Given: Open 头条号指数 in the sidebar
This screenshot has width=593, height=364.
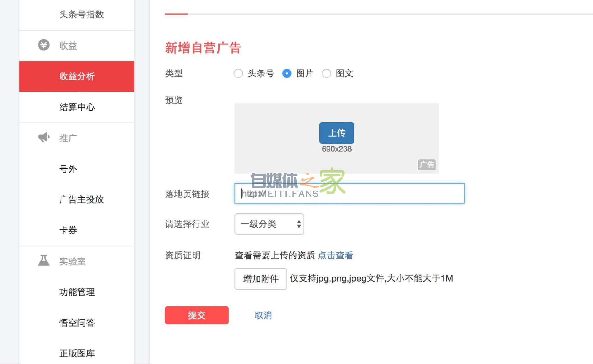Looking at the screenshot, I should [81, 15].
